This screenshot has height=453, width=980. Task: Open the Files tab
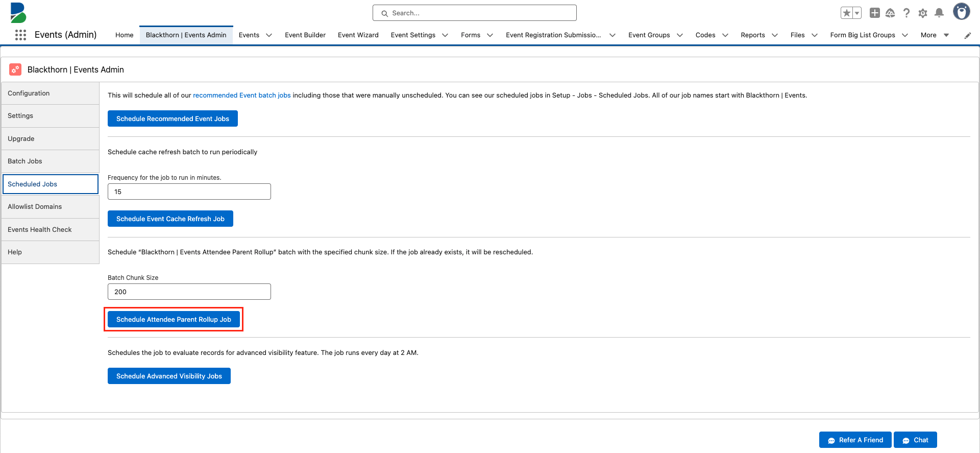797,35
